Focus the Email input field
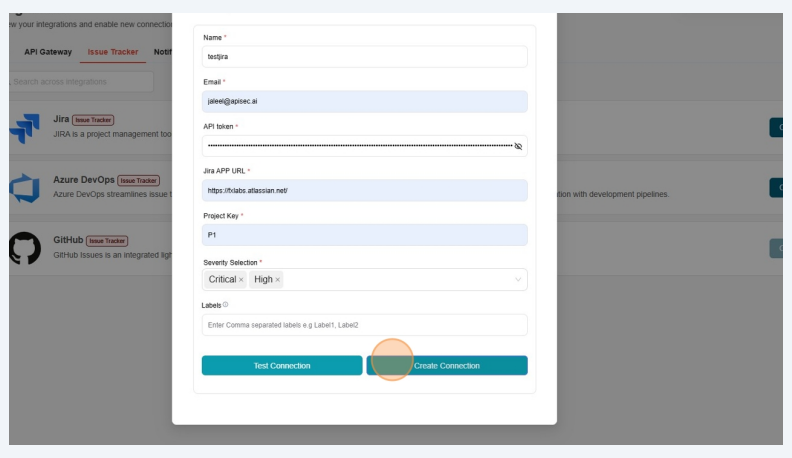The image size is (792, 458). tap(364, 101)
